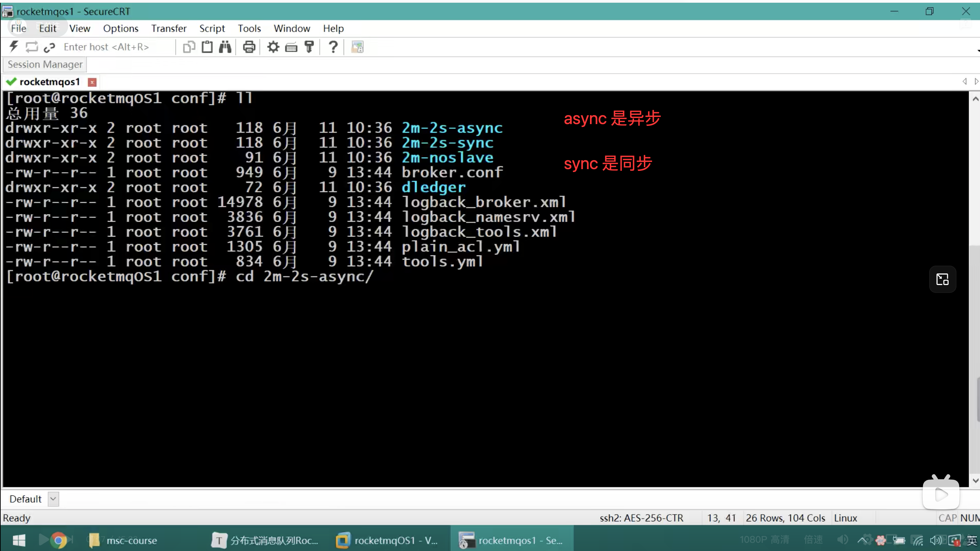Click the Reconnect session toolbar icon
This screenshot has height=551, width=980.
click(x=32, y=47)
